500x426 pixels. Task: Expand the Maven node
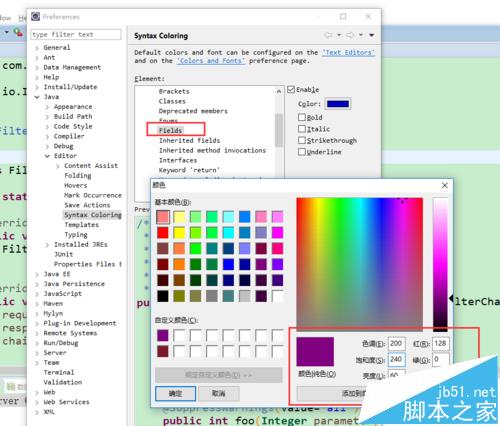(x=37, y=304)
